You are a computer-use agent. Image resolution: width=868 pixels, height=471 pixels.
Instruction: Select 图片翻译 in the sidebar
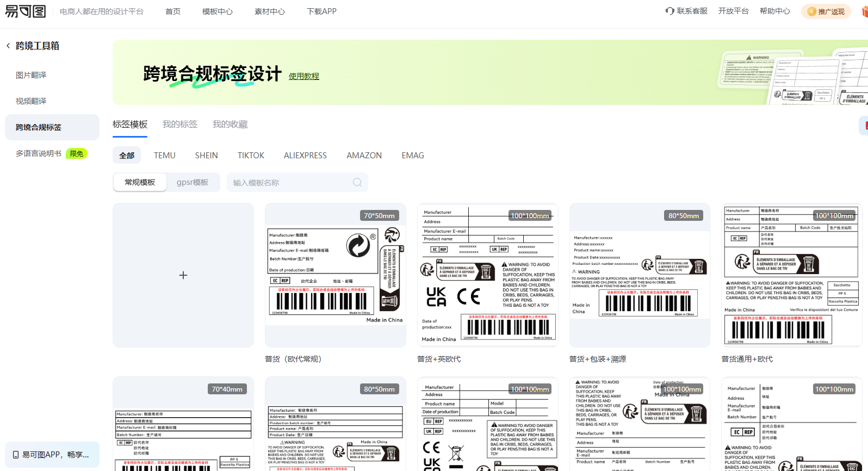click(31, 75)
